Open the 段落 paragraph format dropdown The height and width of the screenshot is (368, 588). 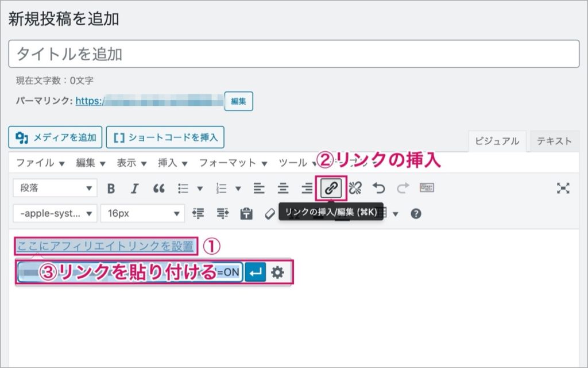click(x=55, y=188)
